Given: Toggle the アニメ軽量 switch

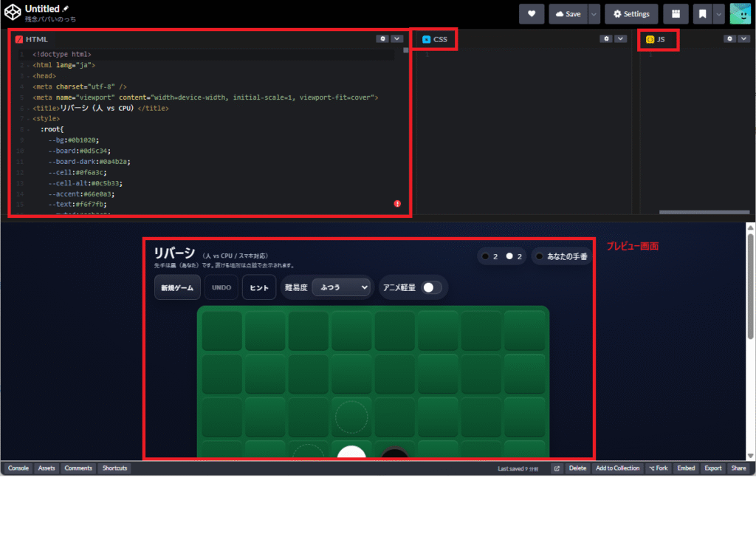Looking at the screenshot, I should 431,287.
